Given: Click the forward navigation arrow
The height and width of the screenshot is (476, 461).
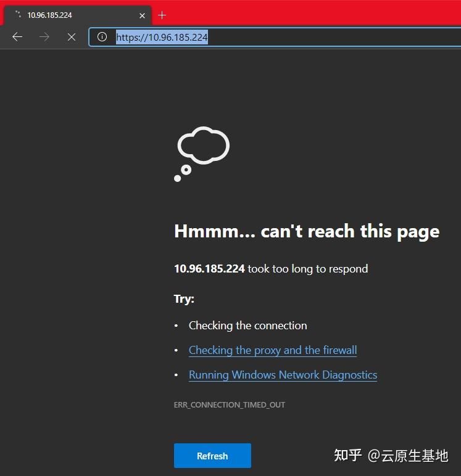Looking at the screenshot, I should click(x=44, y=37).
